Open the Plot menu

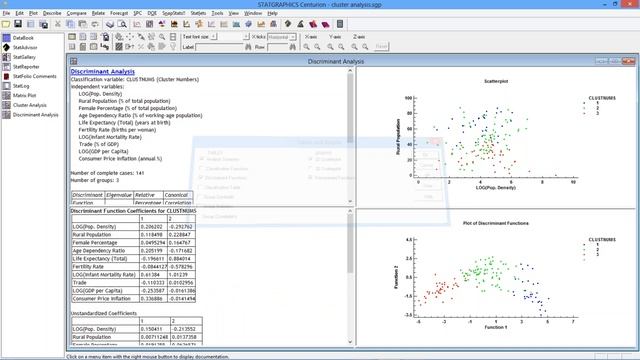[x=33, y=13]
